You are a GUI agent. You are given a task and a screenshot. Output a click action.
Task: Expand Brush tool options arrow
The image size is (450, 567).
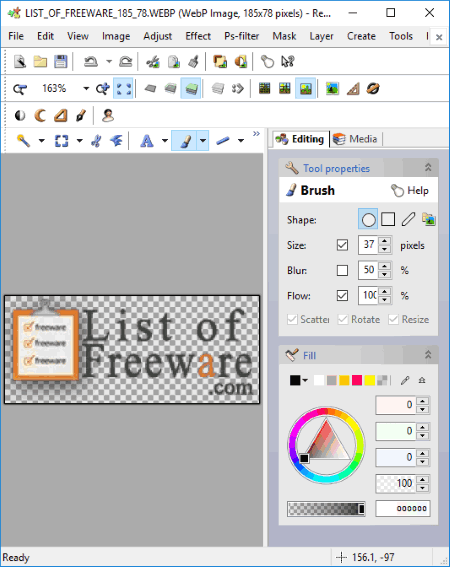[x=203, y=141]
